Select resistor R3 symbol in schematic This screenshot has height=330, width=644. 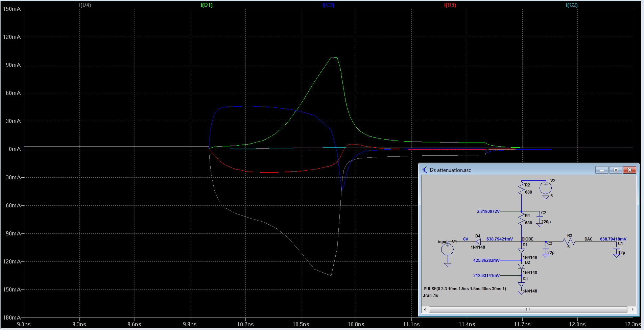point(569,242)
